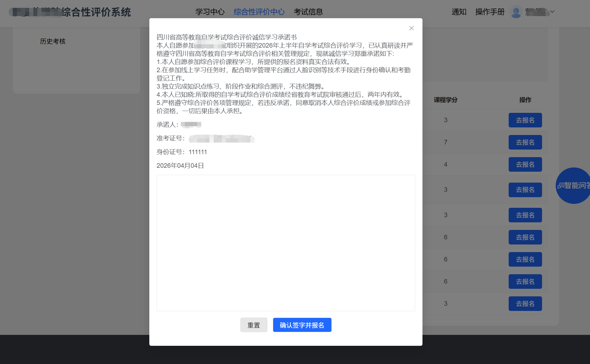Open 学习中心 in top navigation
The height and width of the screenshot is (364, 590).
coord(210,12)
